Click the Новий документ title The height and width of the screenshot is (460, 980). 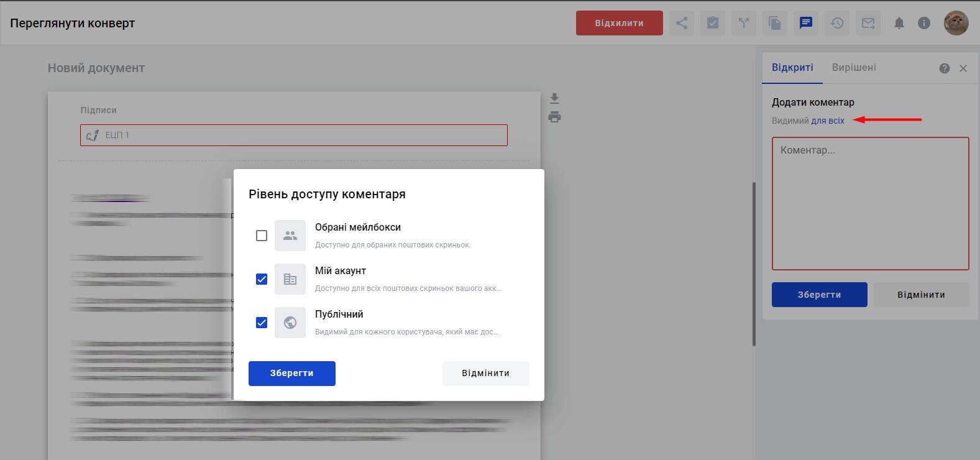coord(96,68)
